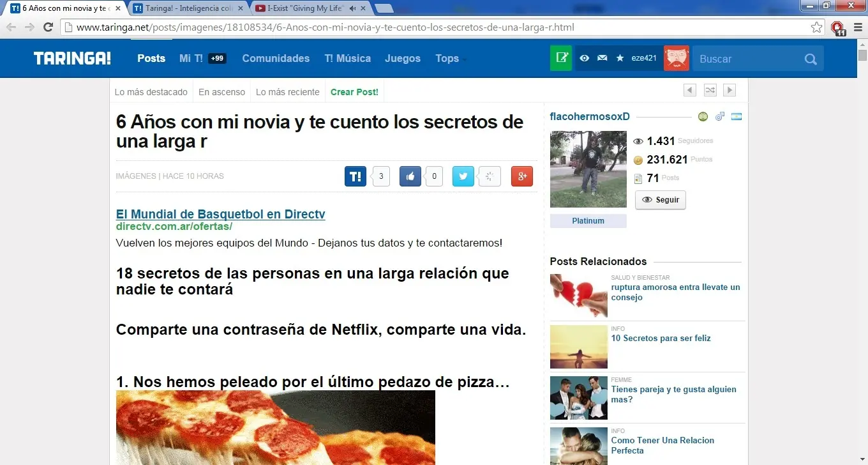Share the post with the Twitter bird button
The width and height of the screenshot is (868, 465).
click(463, 176)
